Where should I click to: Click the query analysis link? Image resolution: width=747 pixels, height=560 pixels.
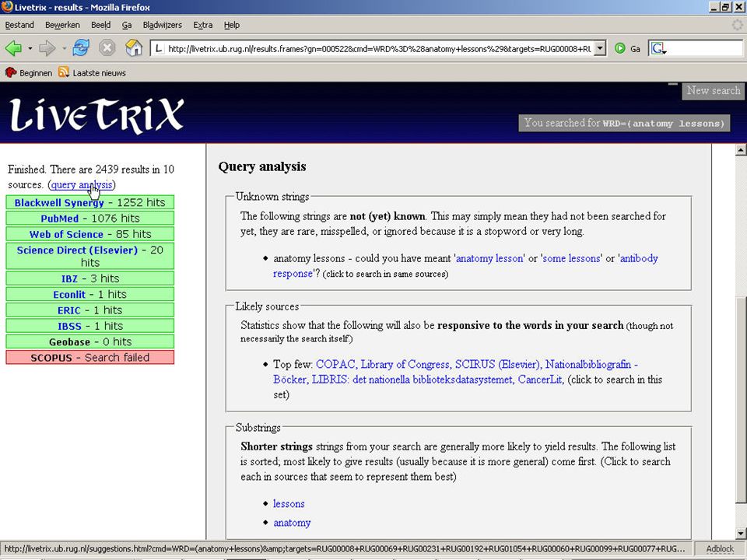[x=82, y=185]
